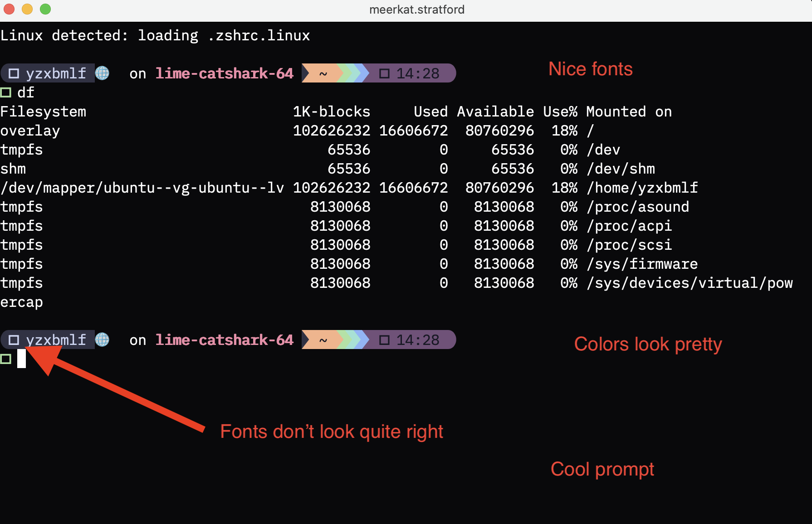Click the first lime-catshark-64 hostname
Viewport: 812px width, 524px height.
225,73
